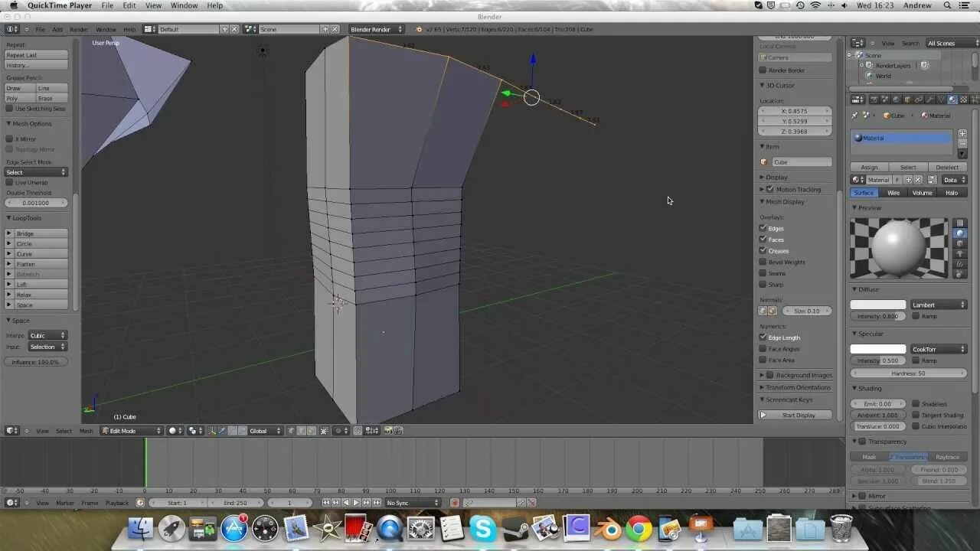Open the Lambert diffuse shader dropdown

(938, 305)
